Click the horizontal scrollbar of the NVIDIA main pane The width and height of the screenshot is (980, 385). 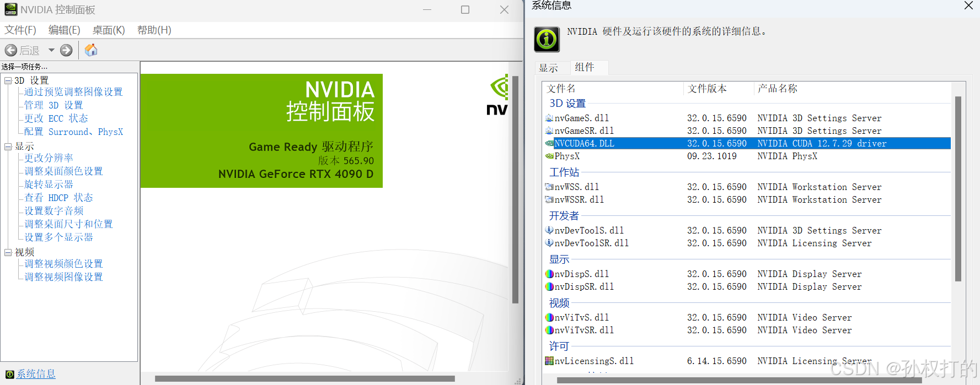pyautogui.click(x=305, y=378)
